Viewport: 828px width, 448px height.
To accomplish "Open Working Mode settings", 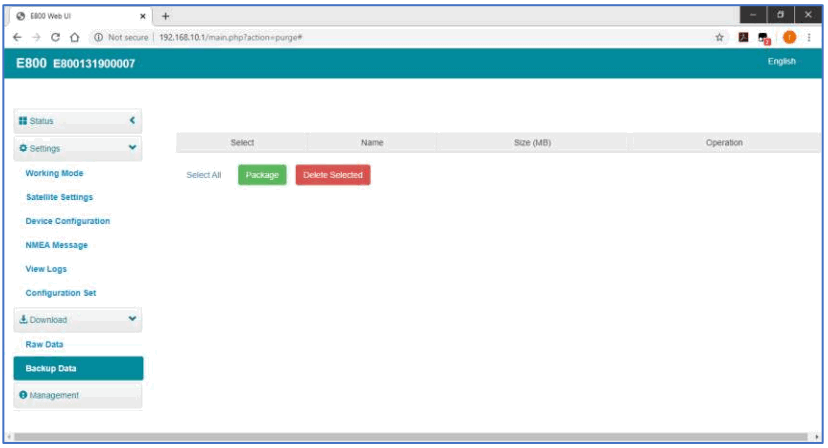I will tap(54, 173).
